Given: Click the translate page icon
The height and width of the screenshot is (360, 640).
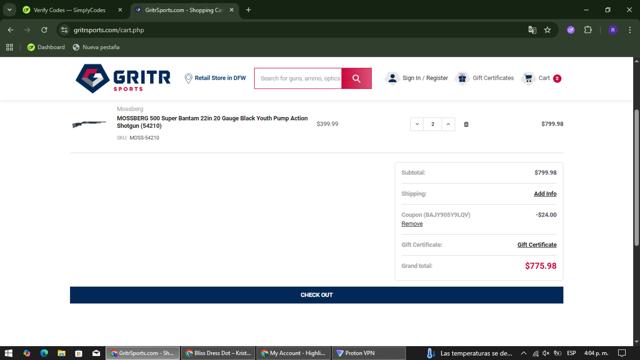Looking at the screenshot, I should tap(532, 30).
